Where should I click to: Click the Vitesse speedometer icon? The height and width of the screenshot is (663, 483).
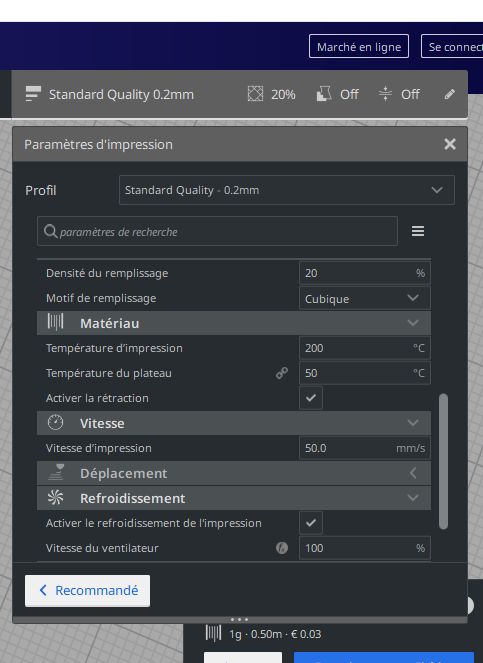[55, 422]
